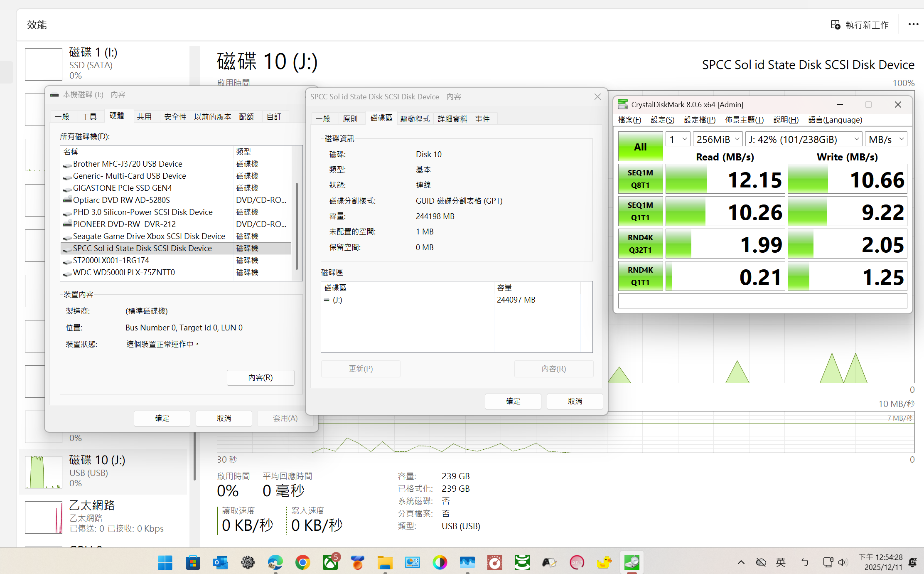The width and height of the screenshot is (924, 574).
Task: Open the test count dropdown
Action: tap(678, 139)
